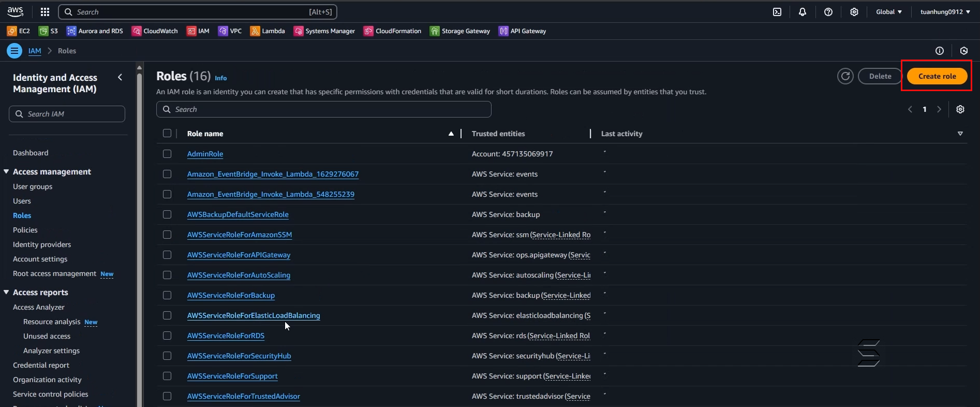Image resolution: width=980 pixels, height=407 pixels.
Task: Open Account settings in sidebar
Action: tap(40, 259)
